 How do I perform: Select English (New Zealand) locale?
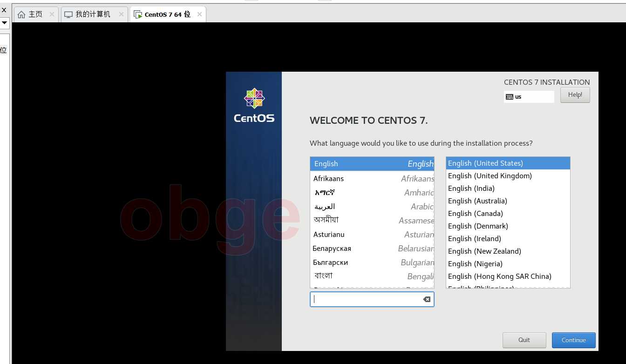[508, 251]
